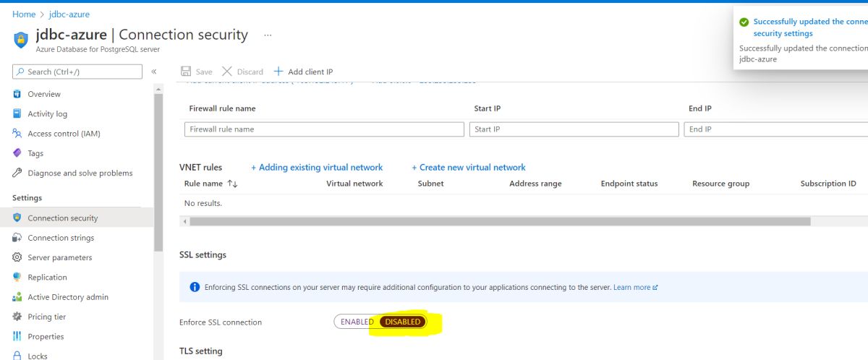Image resolution: width=868 pixels, height=360 pixels.
Task: Click the Activity log sidebar icon
Action: 17,113
